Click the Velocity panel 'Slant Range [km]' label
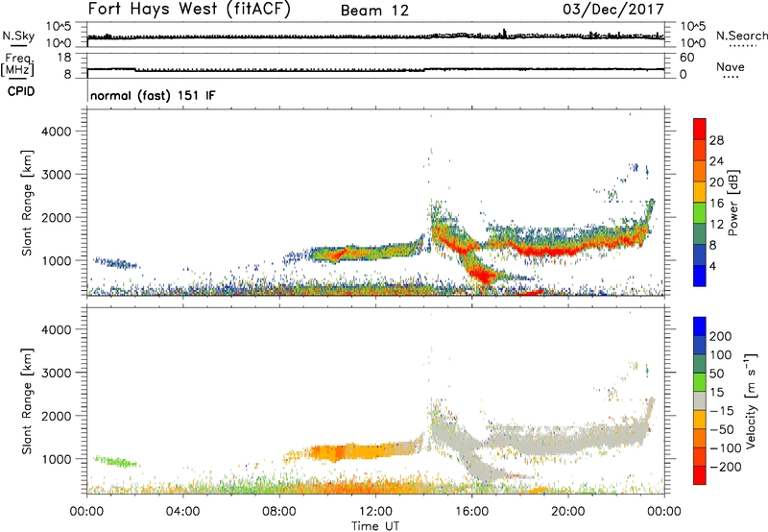This screenshot has width=768, height=532. (x=26, y=400)
